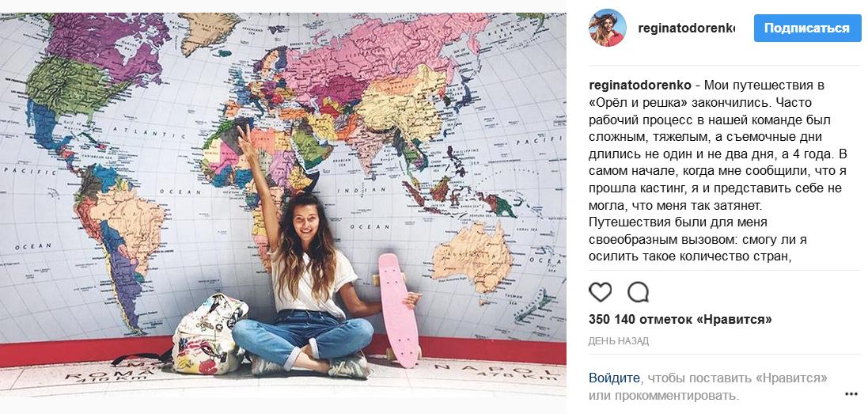Click the raised peace-sign hand in photo
Viewport: 868px width, 414px height.
244,136
